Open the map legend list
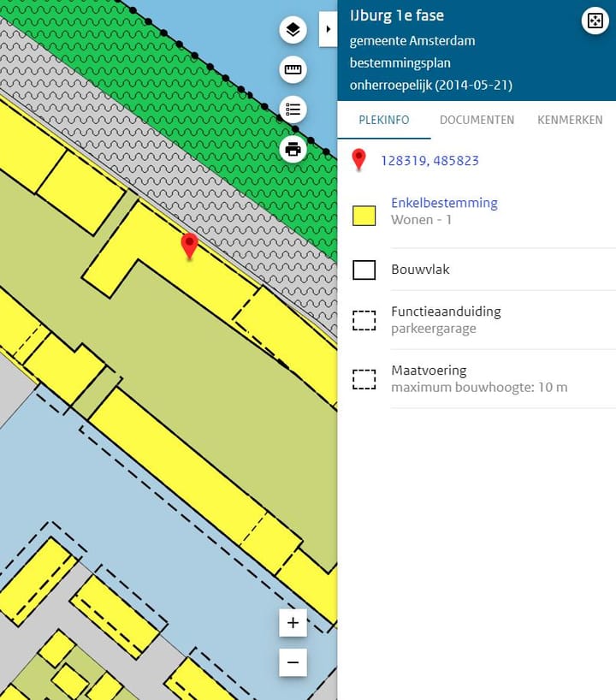Viewport: 616px width, 700px height. pos(293,110)
